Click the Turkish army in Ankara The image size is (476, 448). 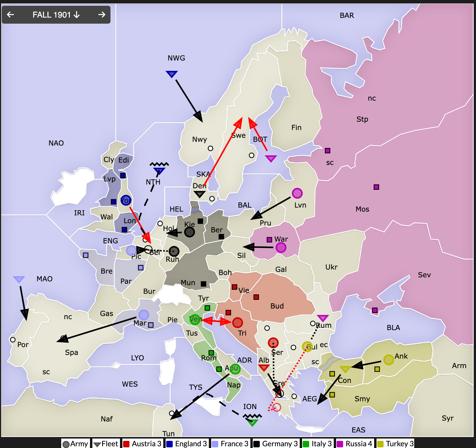pyautogui.click(x=389, y=359)
